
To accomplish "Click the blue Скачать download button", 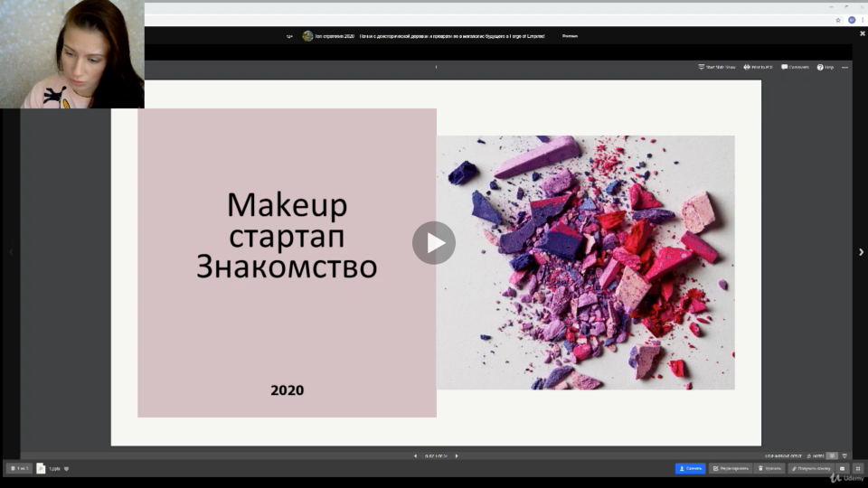I will click(x=690, y=468).
